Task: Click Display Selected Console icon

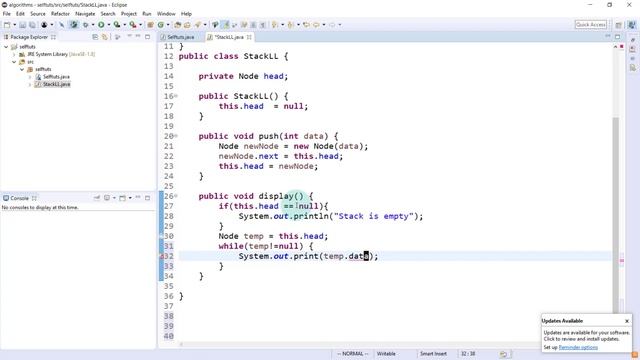Action: click(x=107, y=198)
